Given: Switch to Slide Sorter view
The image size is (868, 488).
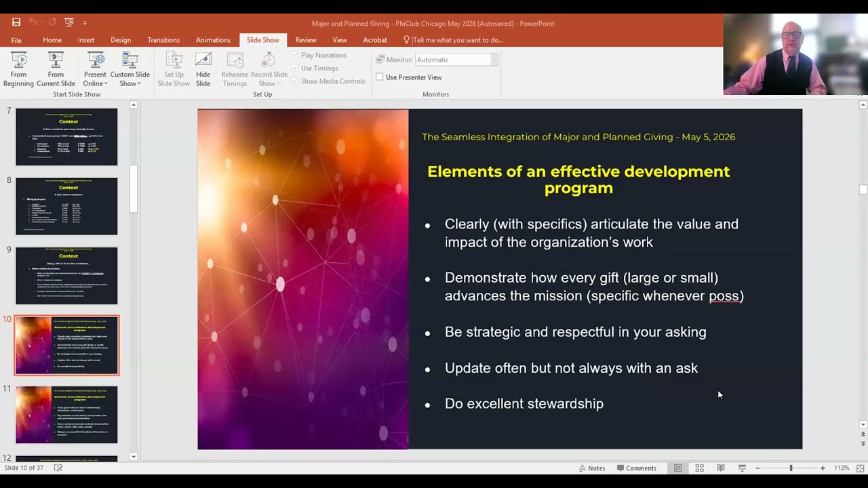Looking at the screenshot, I should (x=699, y=468).
